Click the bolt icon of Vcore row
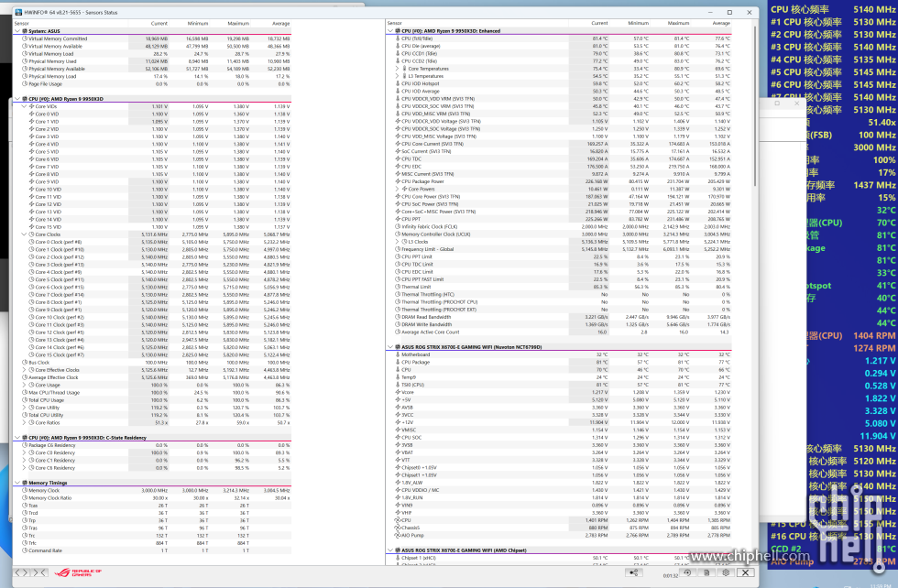 click(398, 392)
